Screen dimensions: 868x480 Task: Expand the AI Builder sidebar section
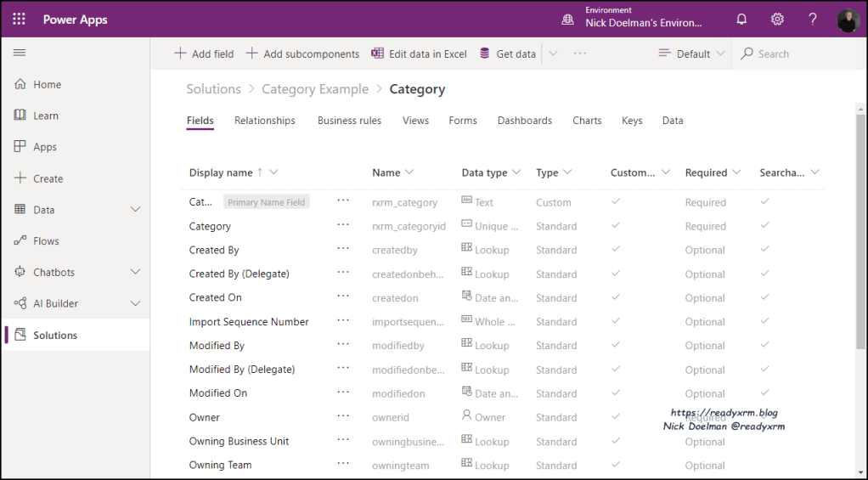(x=135, y=303)
